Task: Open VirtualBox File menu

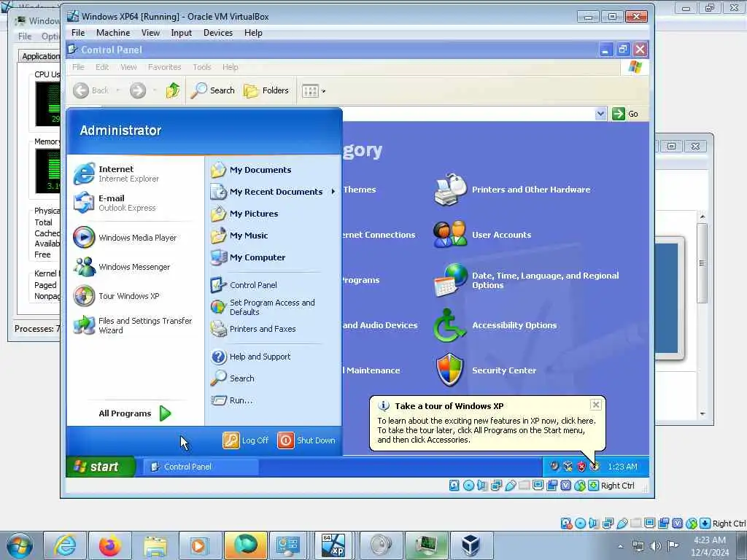Action: [x=78, y=33]
